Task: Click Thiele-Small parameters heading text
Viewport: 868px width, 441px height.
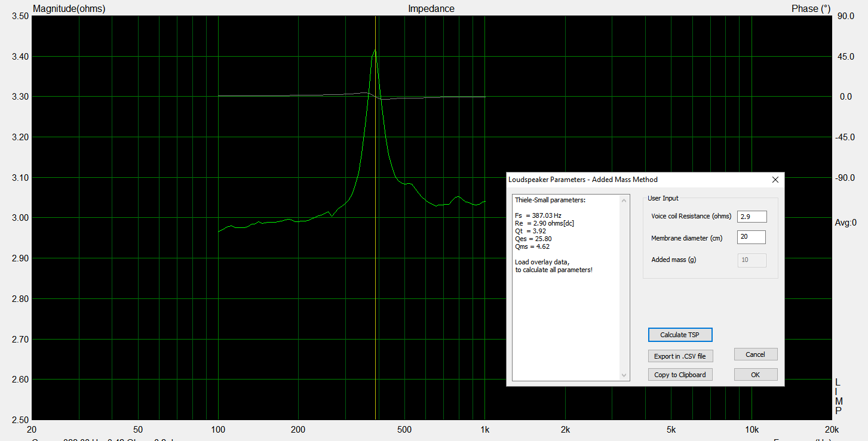Action: tap(550, 200)
